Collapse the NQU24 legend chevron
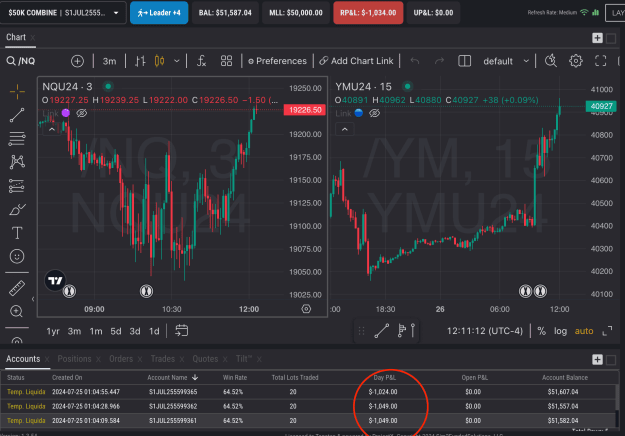625x436 pixels. click(x=52, y=130)
